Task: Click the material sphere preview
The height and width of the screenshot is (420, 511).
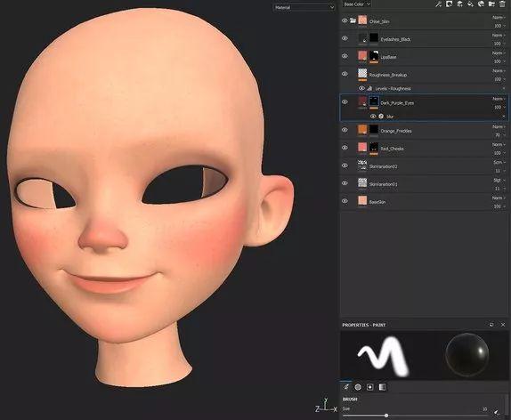Action: point(466,355)
